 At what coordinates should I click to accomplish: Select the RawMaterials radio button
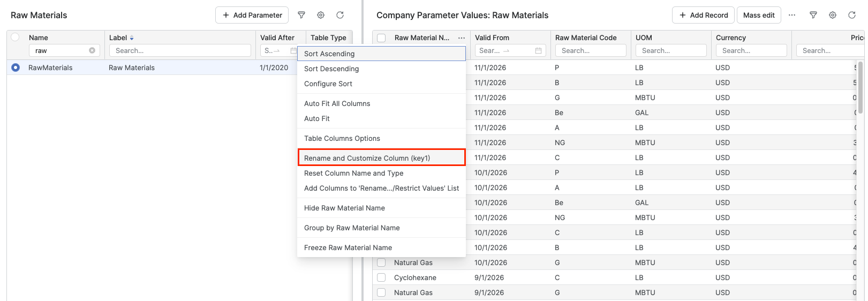16,67
